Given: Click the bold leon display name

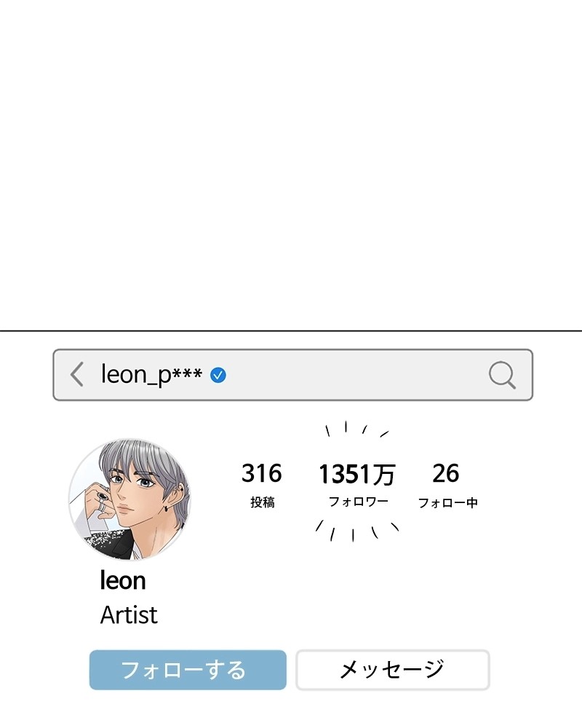Looking at the screenshot, I should 123,581.
